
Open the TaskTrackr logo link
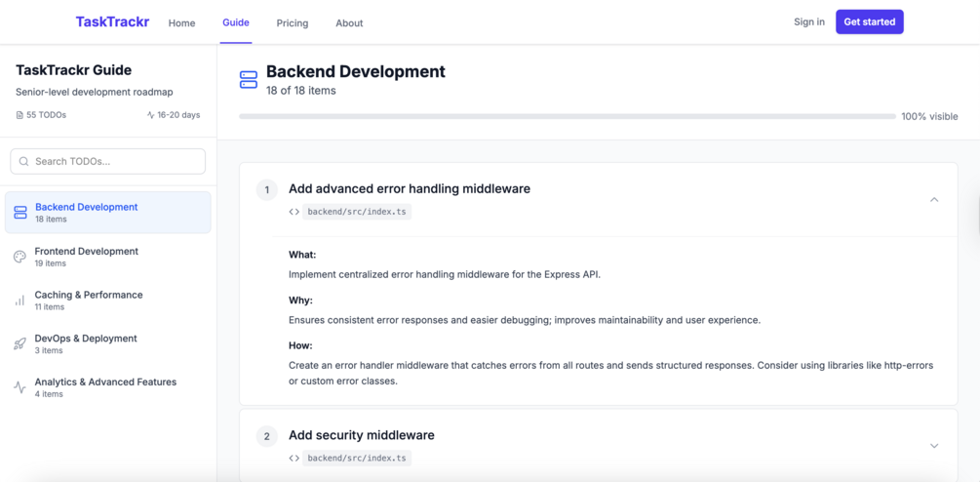(x=112, y=21)
